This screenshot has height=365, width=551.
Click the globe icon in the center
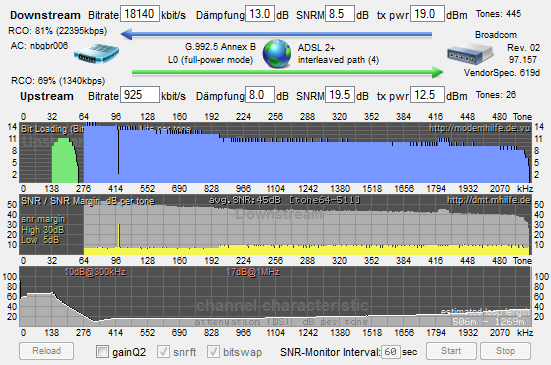pyautogui.click(x=277, y=54)
